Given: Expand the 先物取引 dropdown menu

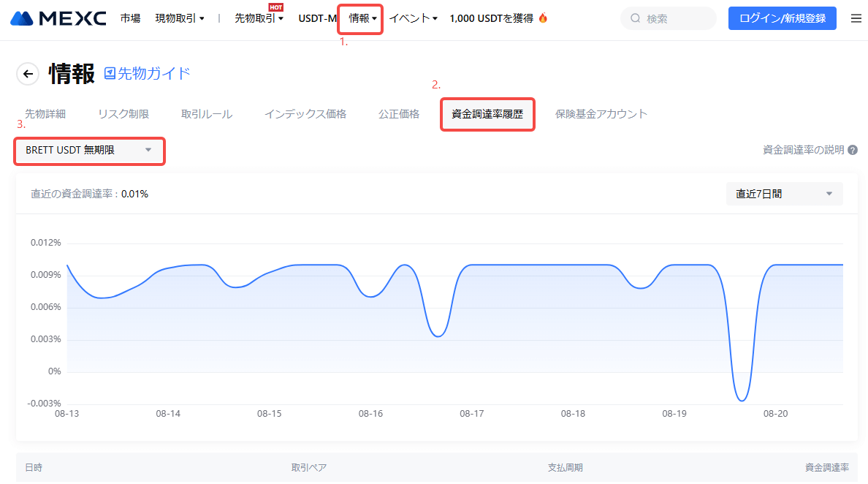Looking at the screenshot, I should tap(259, 18).
